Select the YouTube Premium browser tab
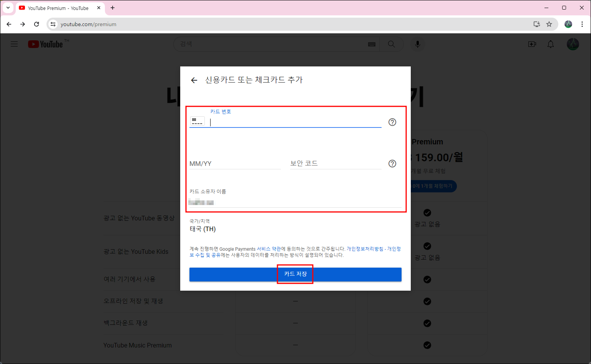591x364 pixels. [60, 8]
